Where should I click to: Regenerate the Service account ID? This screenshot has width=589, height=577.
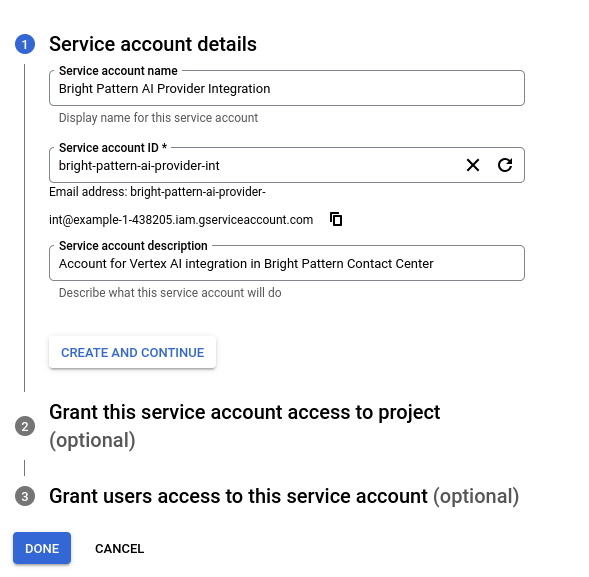click(505, 165)
